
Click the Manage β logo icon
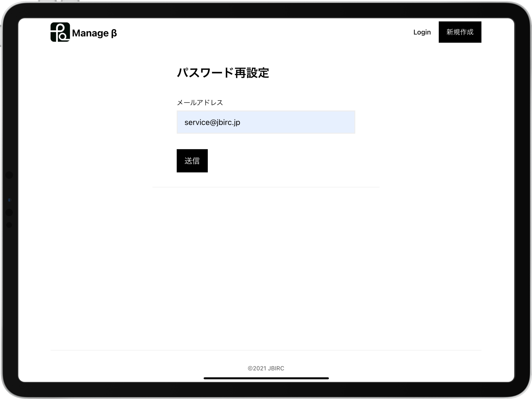(x=60, y=32)
